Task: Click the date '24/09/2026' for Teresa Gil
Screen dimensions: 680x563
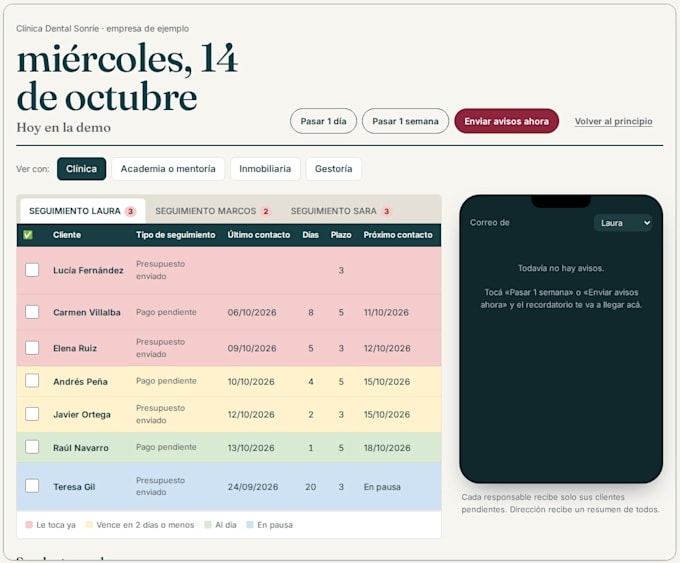Action: click(253, 487)
